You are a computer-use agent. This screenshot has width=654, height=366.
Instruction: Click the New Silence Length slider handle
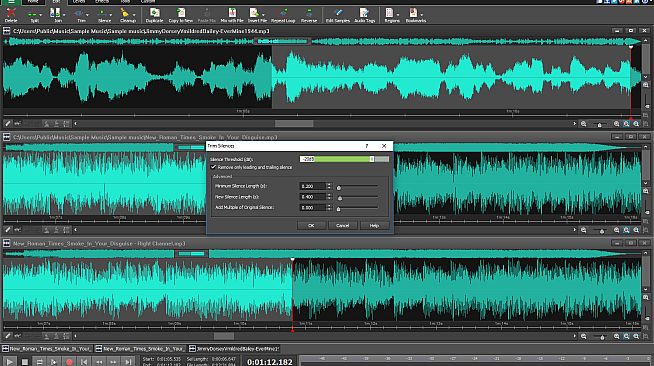pyautogui.click(x=340, y=198)
